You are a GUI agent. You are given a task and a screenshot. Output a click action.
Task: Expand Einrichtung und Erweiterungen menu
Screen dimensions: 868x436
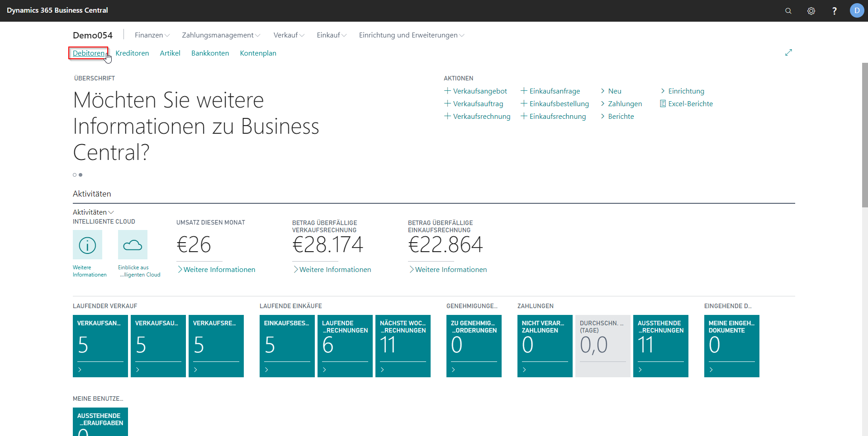click(412, 35)
